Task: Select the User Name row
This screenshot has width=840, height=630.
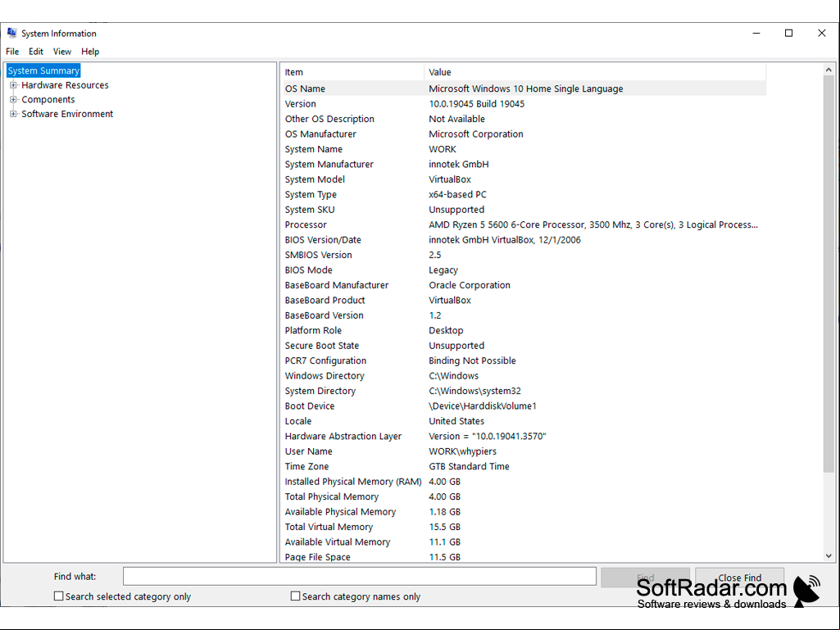Action: [525, 451]
